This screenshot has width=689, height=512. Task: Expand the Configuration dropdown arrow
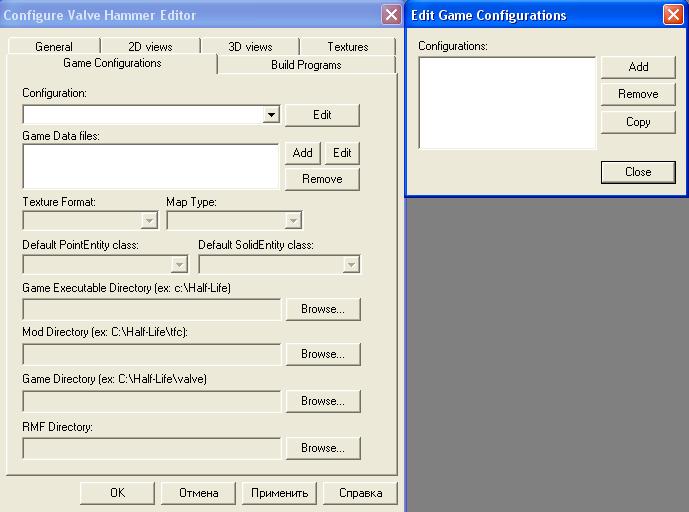click(271, 115)
